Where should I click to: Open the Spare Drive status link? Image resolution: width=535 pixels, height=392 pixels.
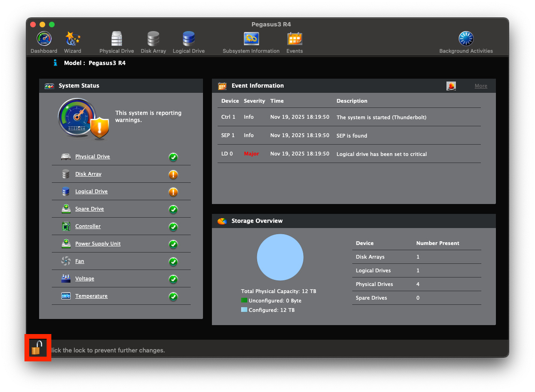tap(89, 209)
